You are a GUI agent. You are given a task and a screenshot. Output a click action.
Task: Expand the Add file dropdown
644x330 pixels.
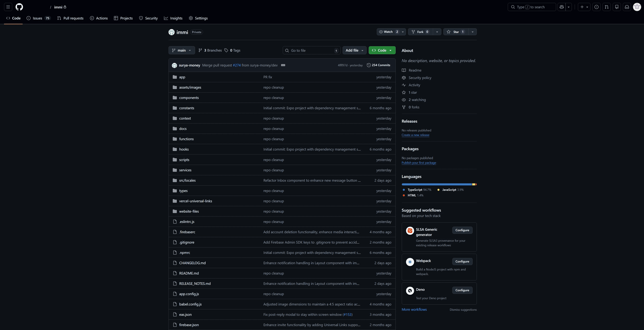point(354,50)
